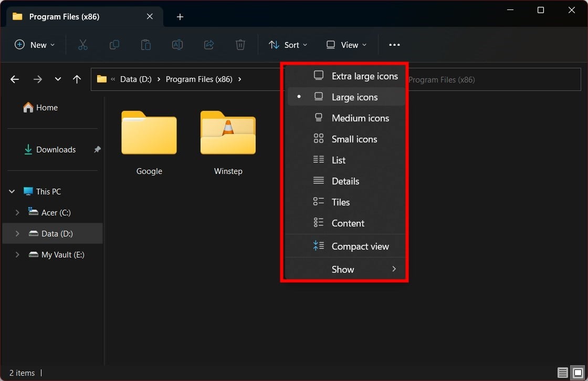This screenshot has height=381, width=588.
Task: Switch to details view status bar icon
Action: click(x=562, y=373)
